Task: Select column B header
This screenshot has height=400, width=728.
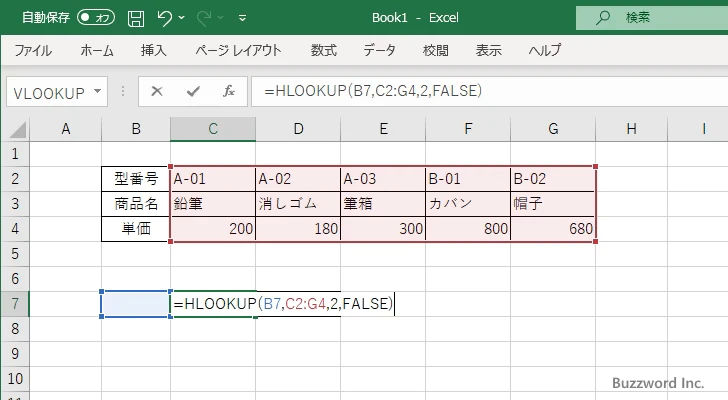Action: point(136,129)
